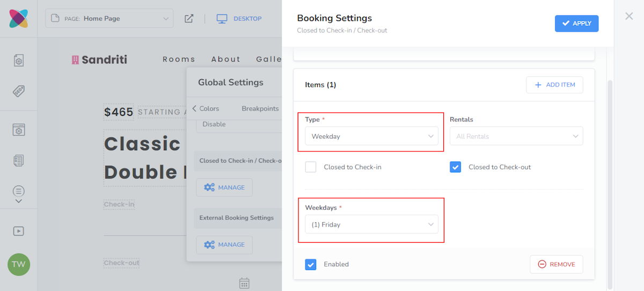The height and width of the screenshot is (291, 644).
Task: Uncheck the Closed to Check-out checkbox
Action: point(456,167)
